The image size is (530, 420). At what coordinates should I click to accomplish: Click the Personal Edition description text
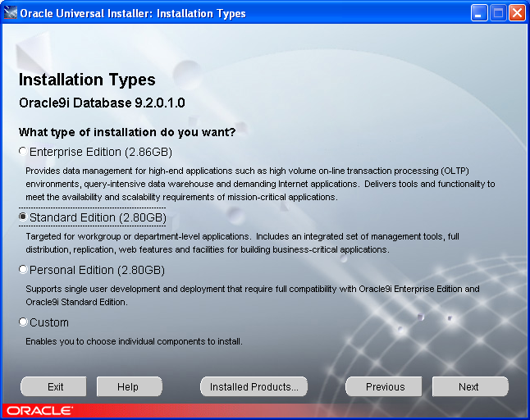(253, 295)
